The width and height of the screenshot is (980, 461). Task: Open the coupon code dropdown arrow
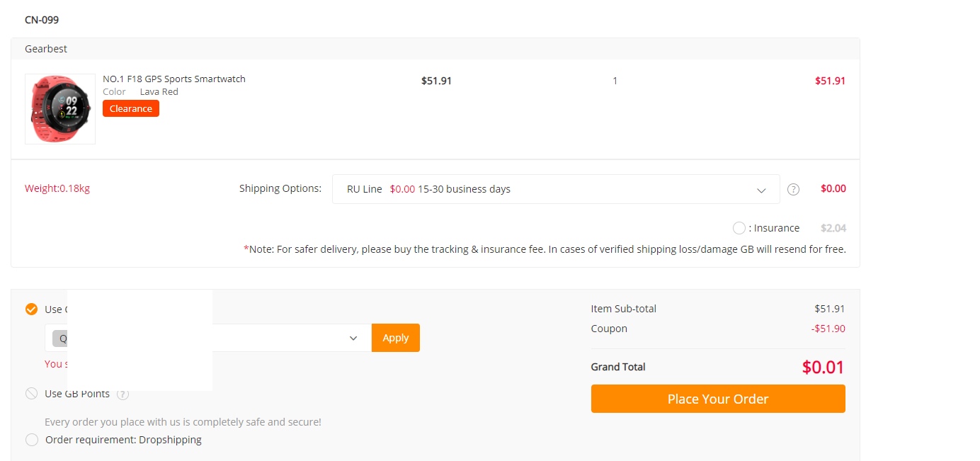pyautogui.click(x=353, y=338)
